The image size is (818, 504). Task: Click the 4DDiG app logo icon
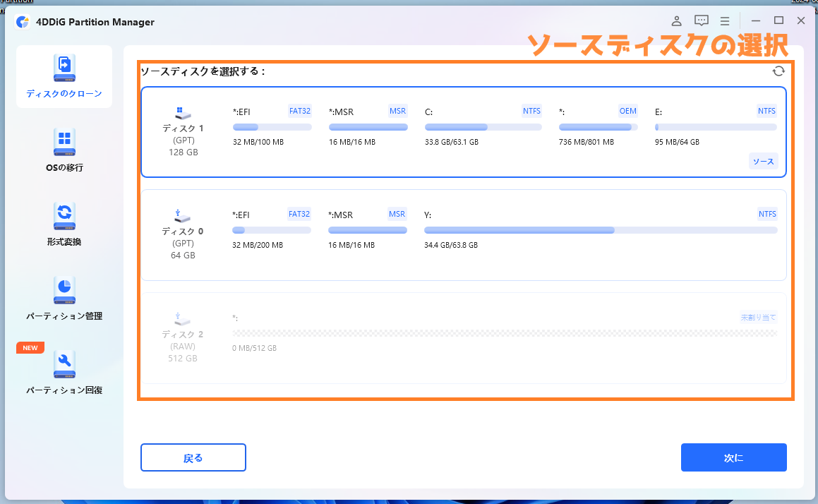(x=23, y=22)
